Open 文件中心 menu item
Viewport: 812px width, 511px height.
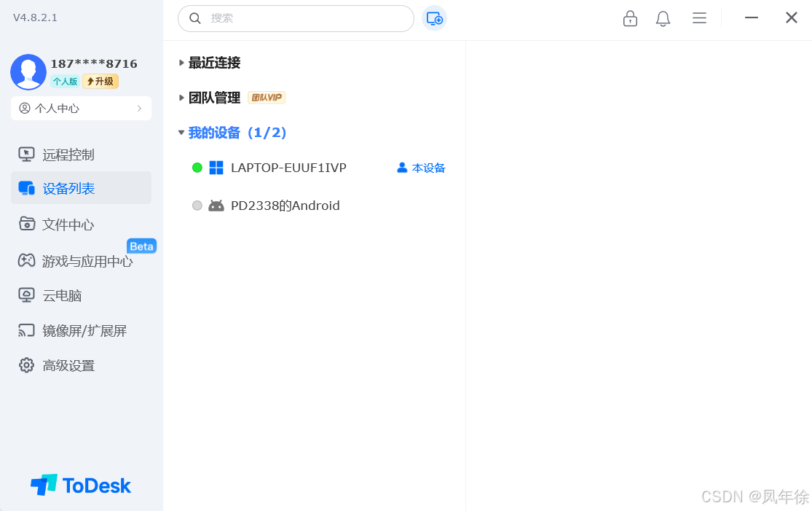(x=82, y=225)
